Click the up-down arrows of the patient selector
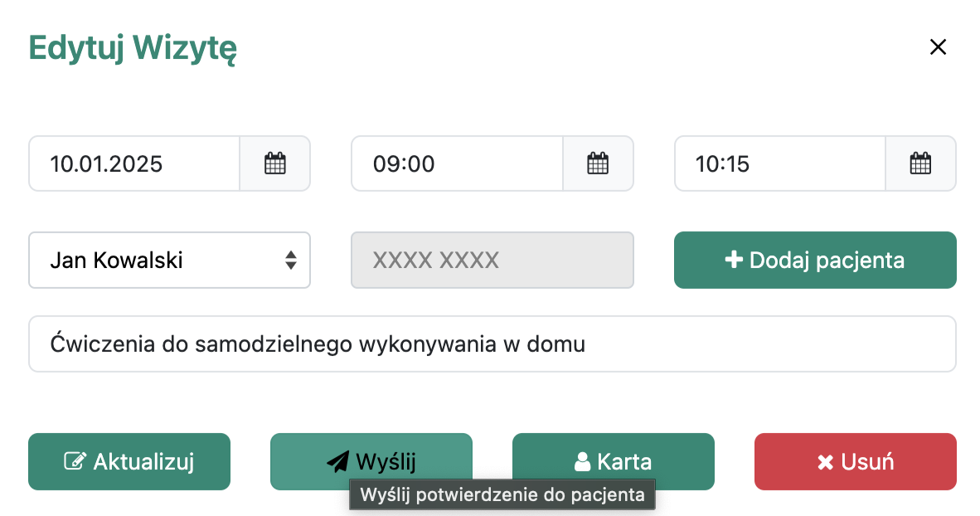The width and height of the screenshot is (980, 516). pyautogui.click(x=291, y=260)
